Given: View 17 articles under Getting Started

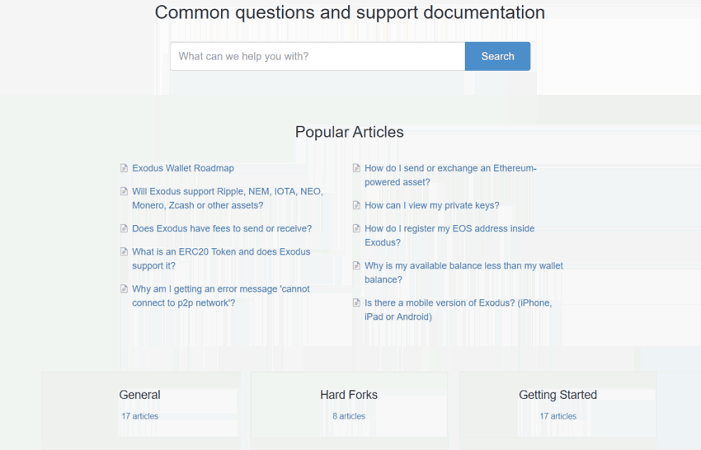Looking at the screenshot, I should [x=558, y=416].
